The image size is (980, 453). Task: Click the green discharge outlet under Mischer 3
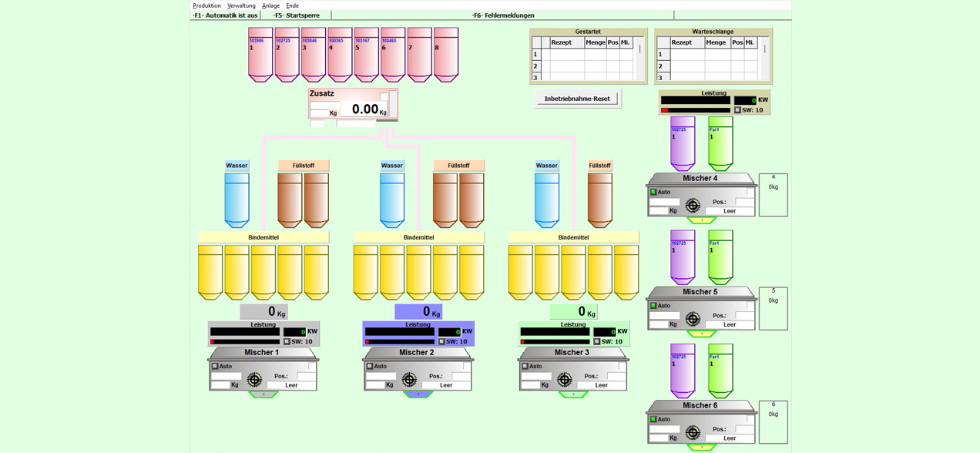coord(573,394)
